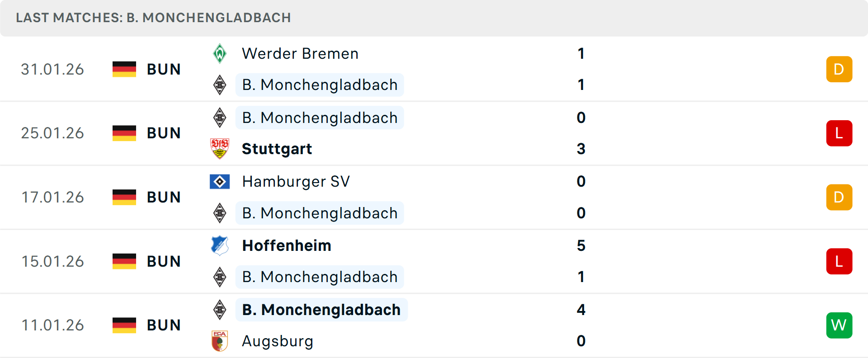Toggle the green W badge for the Augsburg win
This screenshot has width=868, height=358.
(839, 325)
